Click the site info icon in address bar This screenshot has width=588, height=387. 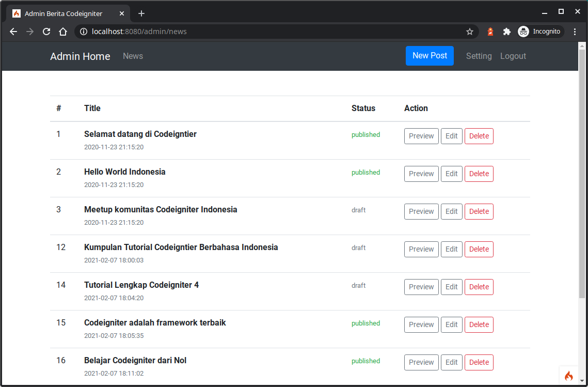tap(83, 32)
